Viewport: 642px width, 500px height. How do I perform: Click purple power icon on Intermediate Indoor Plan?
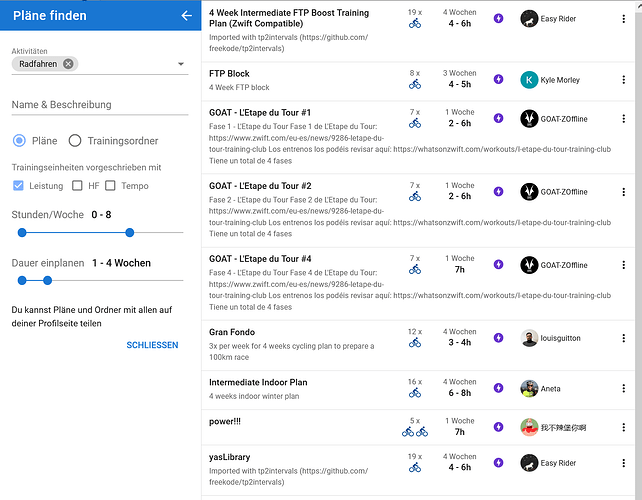point(498,387)
